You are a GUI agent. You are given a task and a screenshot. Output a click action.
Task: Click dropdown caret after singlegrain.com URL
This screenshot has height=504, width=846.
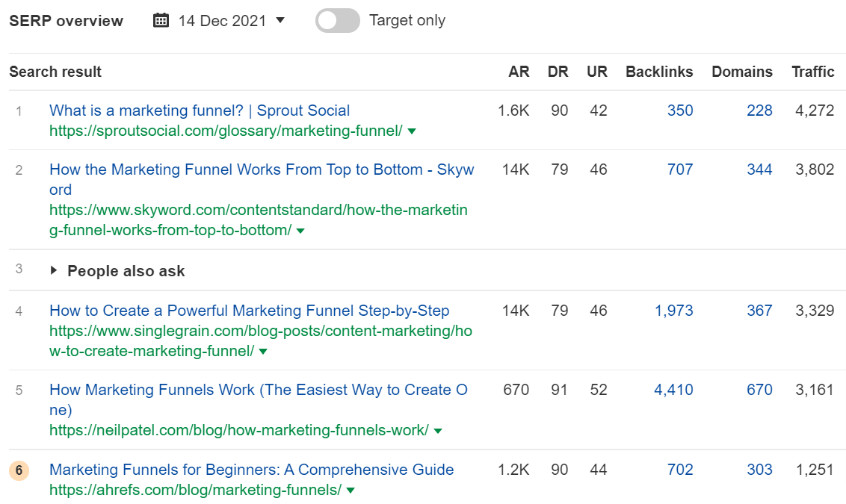click(263, 351)
